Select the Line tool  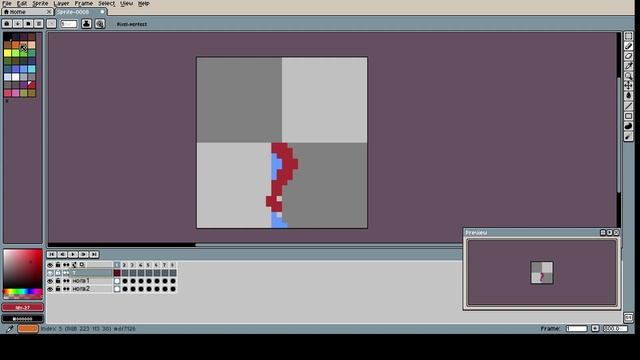[x=628, y=106]
